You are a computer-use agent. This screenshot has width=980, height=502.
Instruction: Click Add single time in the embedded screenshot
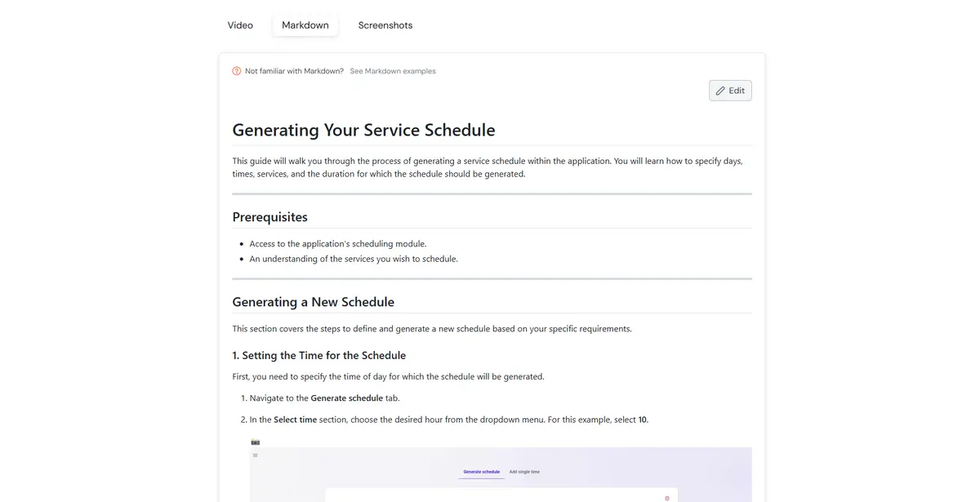tap(524, 472)
